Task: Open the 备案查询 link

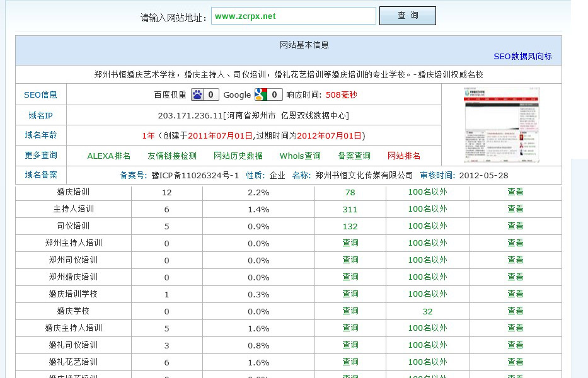Action: (354, 156)
